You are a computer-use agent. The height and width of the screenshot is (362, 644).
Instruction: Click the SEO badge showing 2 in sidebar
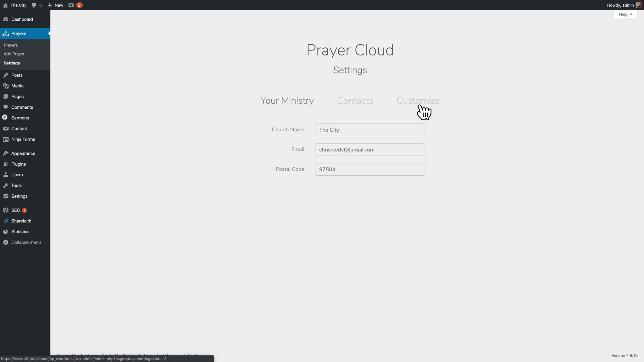(x=24, y=210)
